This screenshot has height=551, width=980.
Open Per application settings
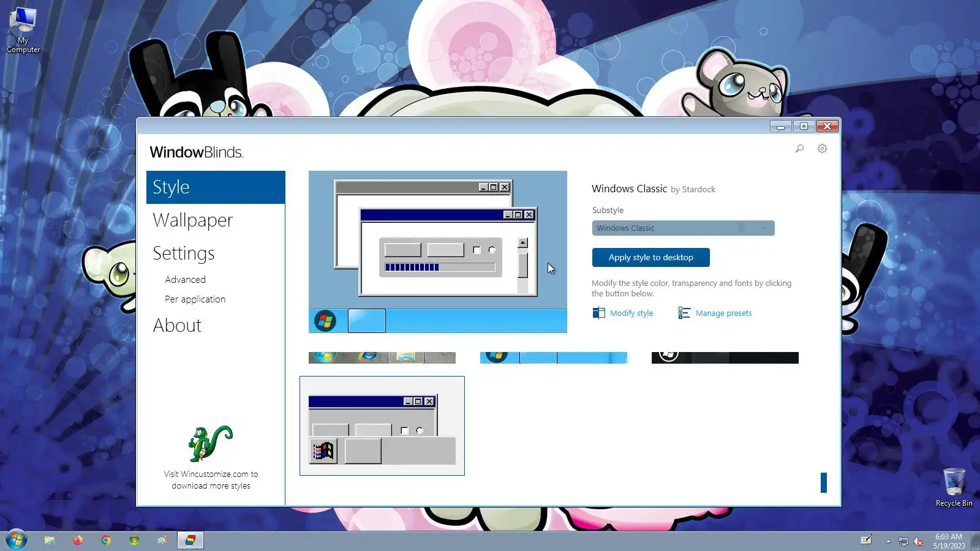[195, 299]
